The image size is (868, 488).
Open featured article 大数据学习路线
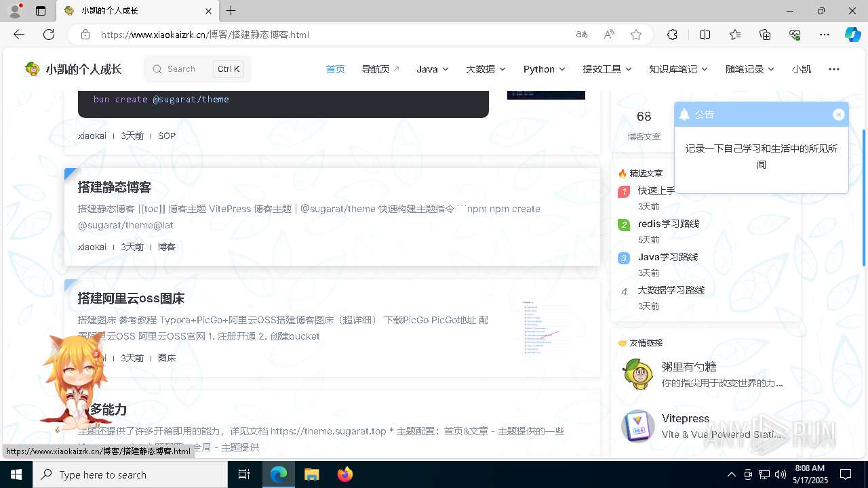click(671, 290)
